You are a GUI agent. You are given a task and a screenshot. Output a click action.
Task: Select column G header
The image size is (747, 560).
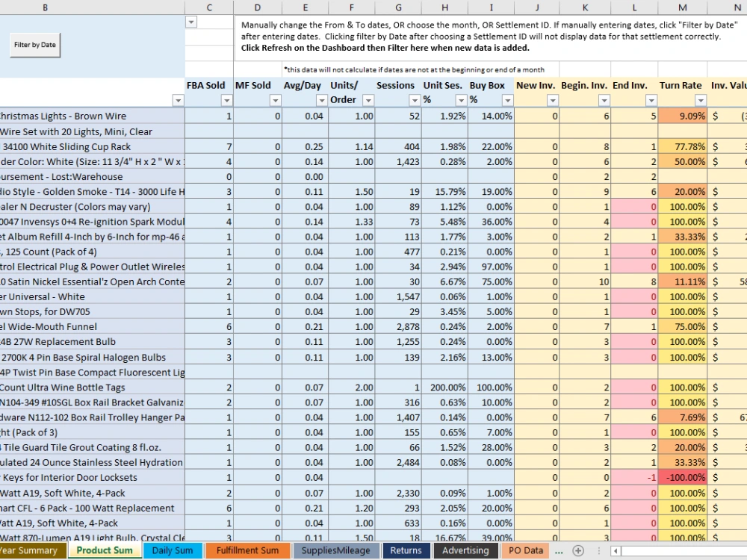point(398,7)
